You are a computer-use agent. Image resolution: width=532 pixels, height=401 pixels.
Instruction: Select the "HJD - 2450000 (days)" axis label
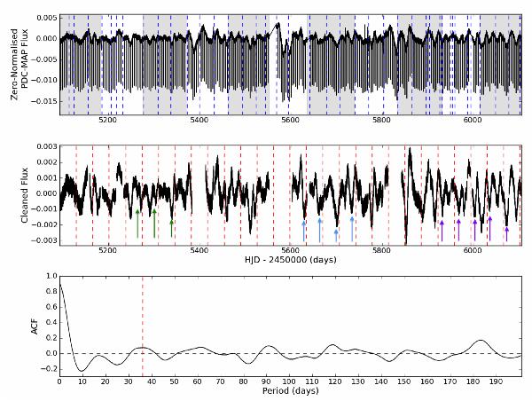(x=289, y=259)
